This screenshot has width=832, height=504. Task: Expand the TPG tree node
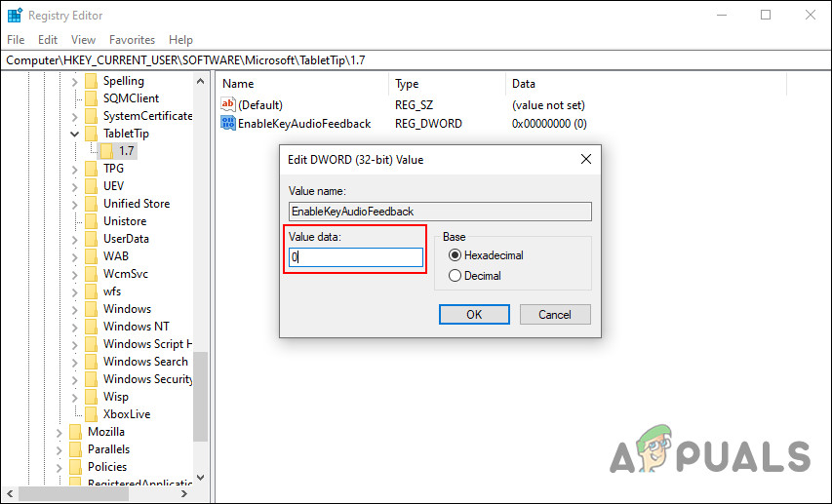click(x=75, y=170)
